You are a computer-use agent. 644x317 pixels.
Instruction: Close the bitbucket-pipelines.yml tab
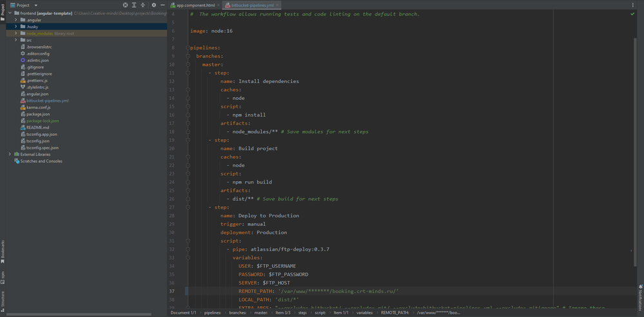[x=278, y=5]
